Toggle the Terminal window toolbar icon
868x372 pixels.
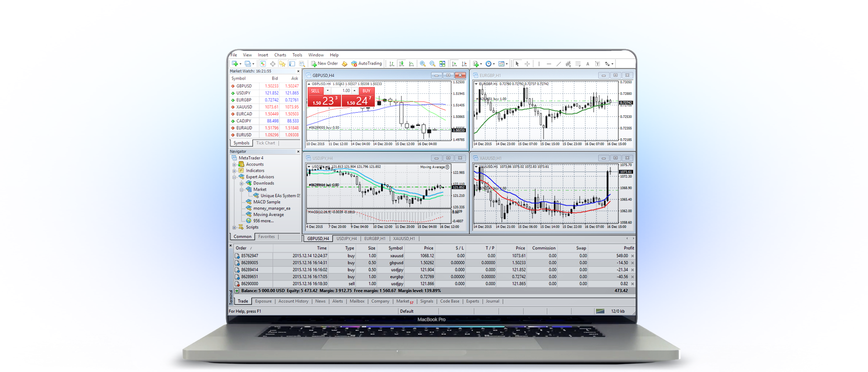292,64
